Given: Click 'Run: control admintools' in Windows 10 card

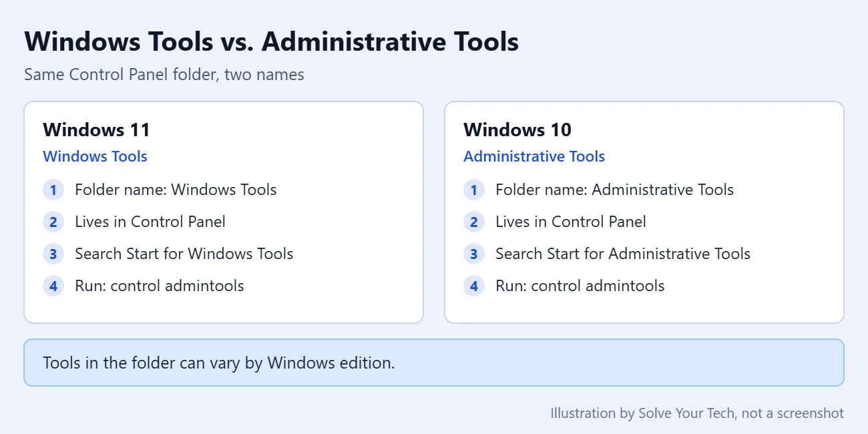Looking at the screenshot, I should point(564,286).
